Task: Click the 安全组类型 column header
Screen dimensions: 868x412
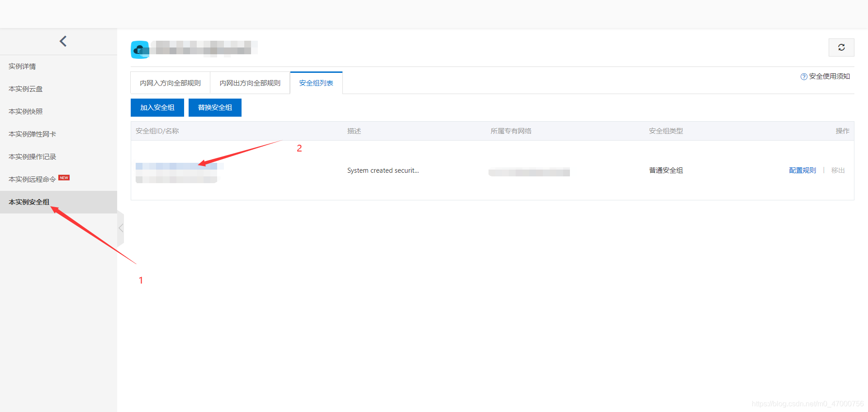Action: (666, 131)
